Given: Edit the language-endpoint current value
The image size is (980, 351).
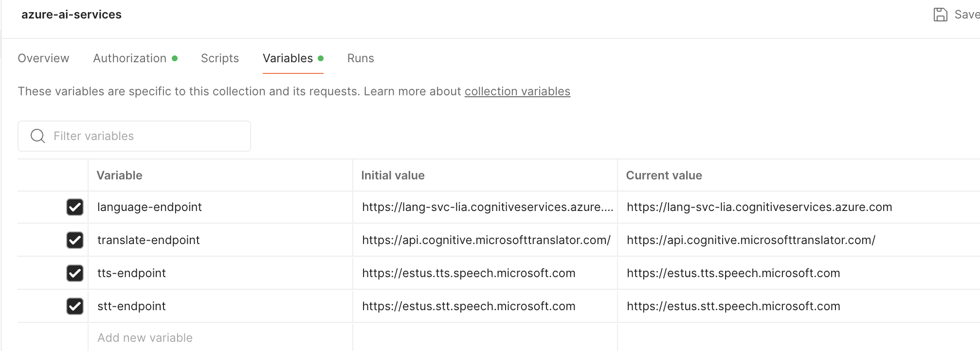Looking at the screenshot, I should tap(759, 207).
